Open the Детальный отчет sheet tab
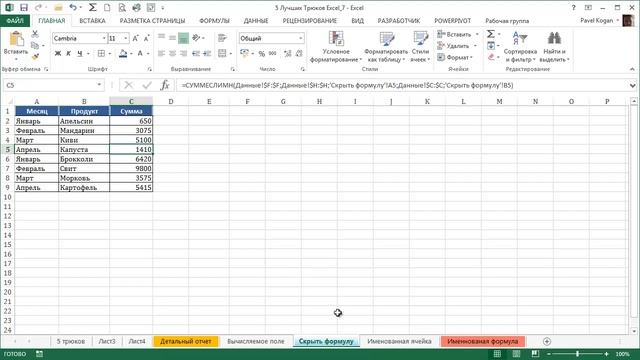Screen dimensions: 640x360 186,341
